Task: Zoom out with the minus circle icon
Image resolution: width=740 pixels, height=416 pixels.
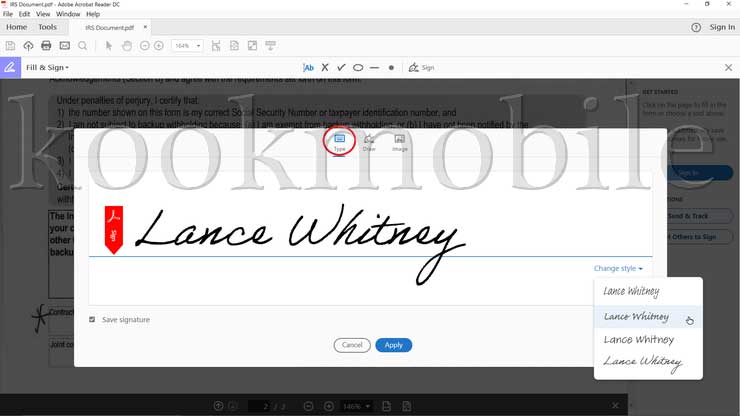Action: (x=144, y=46)
